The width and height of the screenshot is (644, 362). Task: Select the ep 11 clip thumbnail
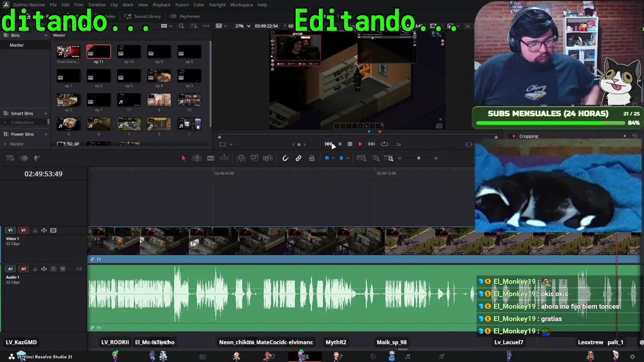point(99,52)
